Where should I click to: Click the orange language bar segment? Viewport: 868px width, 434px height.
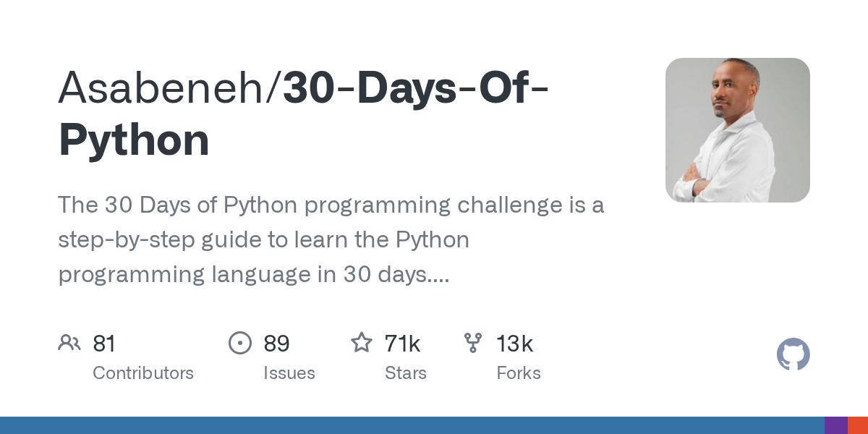(x=858, y=425)
